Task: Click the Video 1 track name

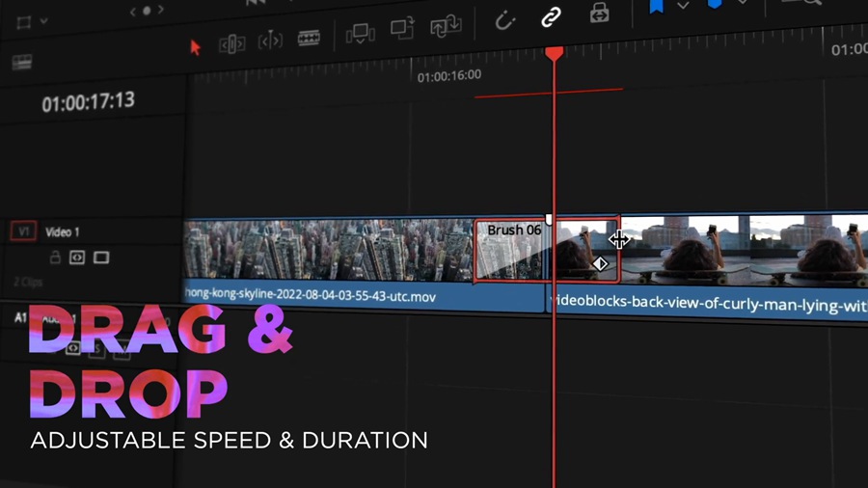Action: click(62, 231)
